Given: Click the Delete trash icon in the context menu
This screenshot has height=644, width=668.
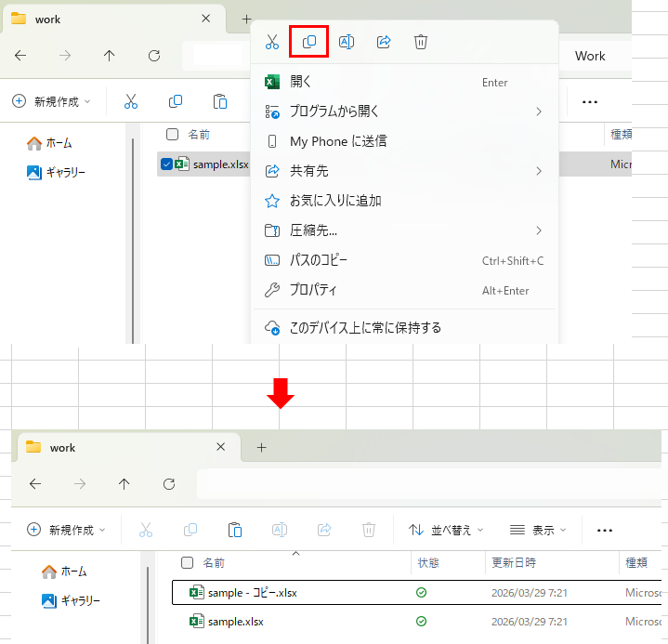Looking at the screenshot, I should click(421, 42).
